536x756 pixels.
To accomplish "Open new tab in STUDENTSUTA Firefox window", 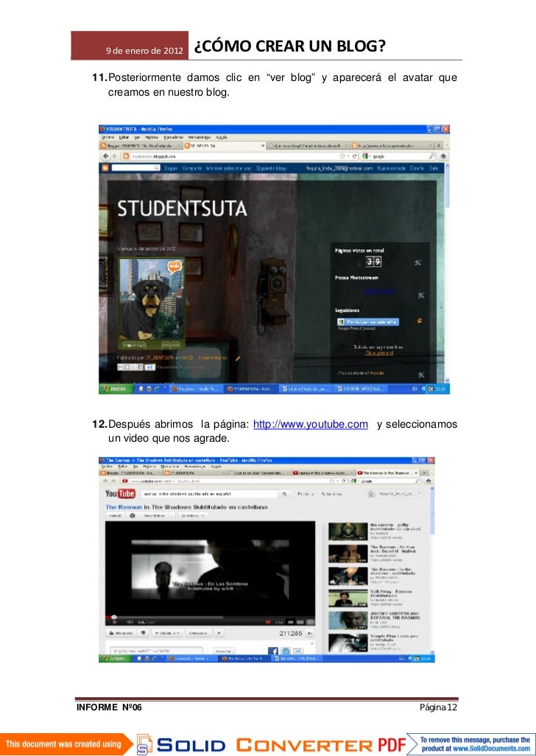I will pyautogui.click(x=439, y=145).
